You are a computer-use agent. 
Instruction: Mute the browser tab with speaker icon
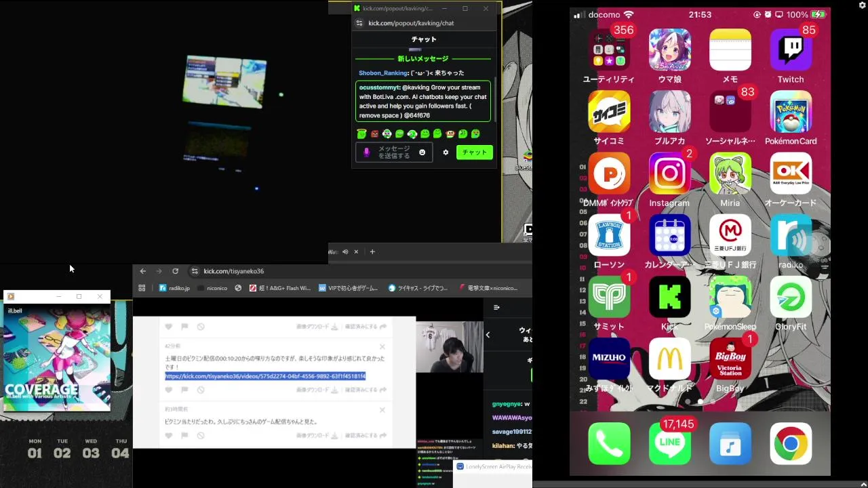(345, 252)
